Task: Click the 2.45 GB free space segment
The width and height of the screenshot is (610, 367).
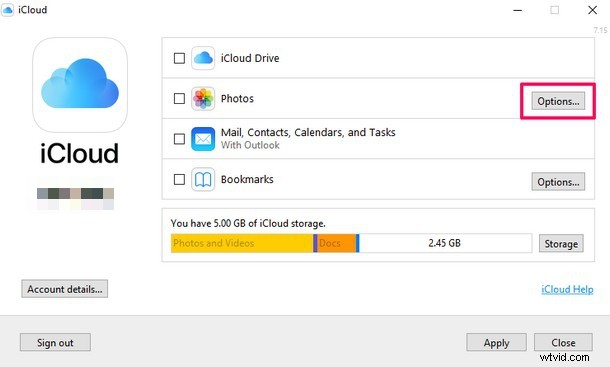Action: (x=445, y=243)
